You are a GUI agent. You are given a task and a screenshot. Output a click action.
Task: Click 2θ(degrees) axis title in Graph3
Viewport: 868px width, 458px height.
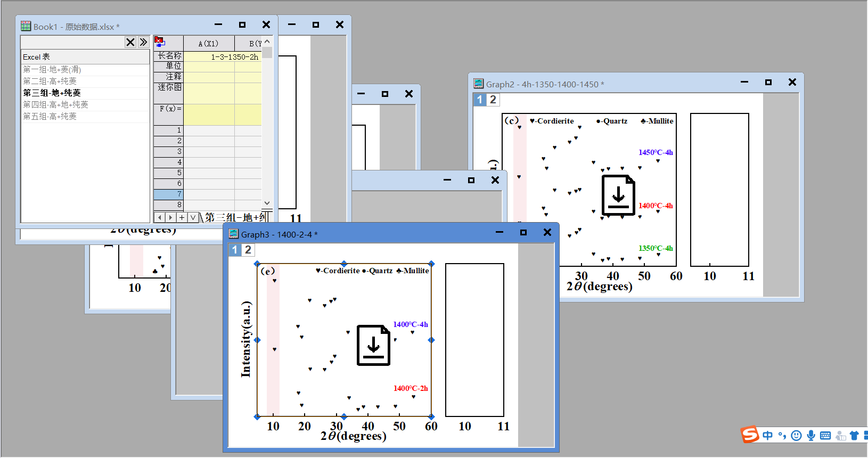354,436
